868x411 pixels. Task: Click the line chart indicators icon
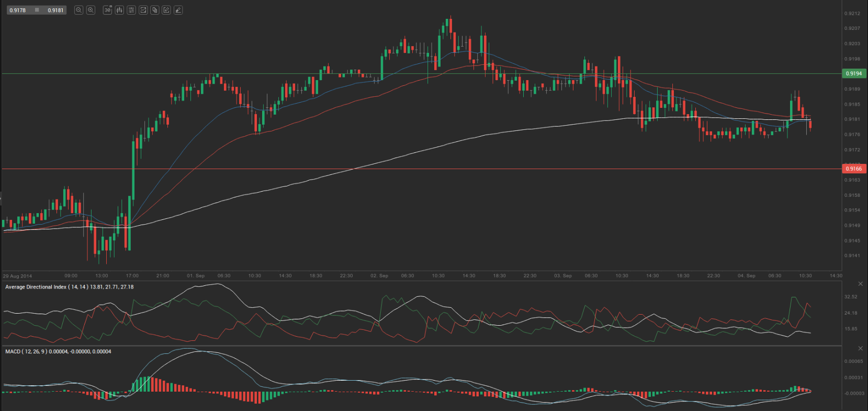pos(143,10)
